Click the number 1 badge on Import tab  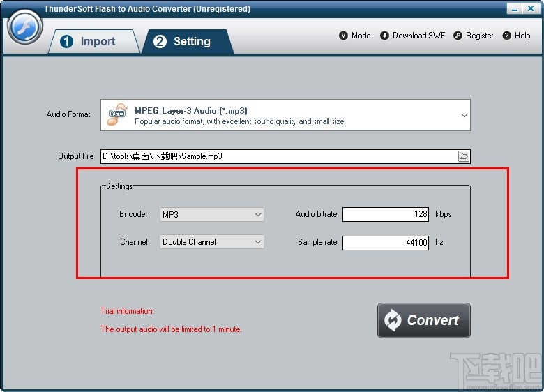tap(66, 42)
